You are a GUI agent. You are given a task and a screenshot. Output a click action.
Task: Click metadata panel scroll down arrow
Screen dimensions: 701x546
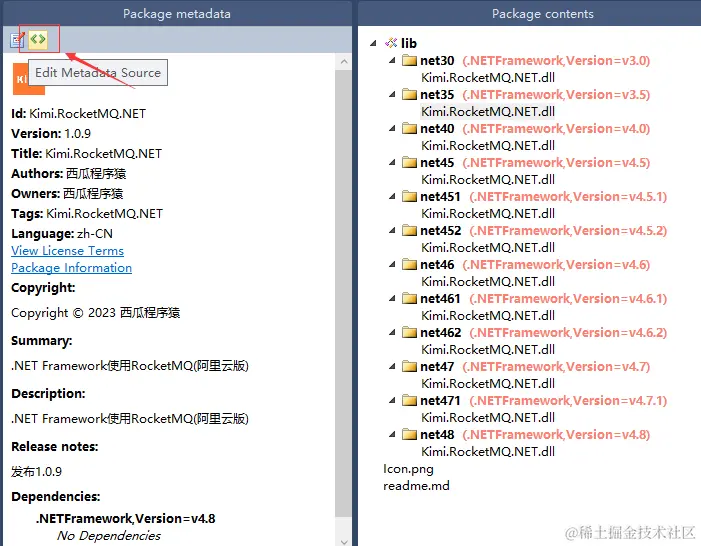point(344,542)
